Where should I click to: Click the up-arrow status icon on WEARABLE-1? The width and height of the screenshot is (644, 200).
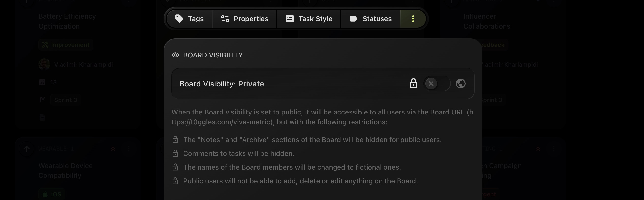(27, 149)
